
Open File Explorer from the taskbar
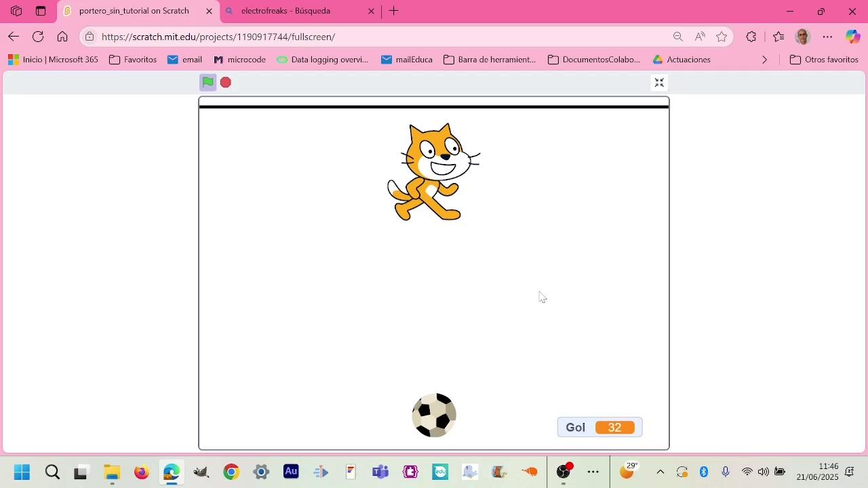point(112,472)
